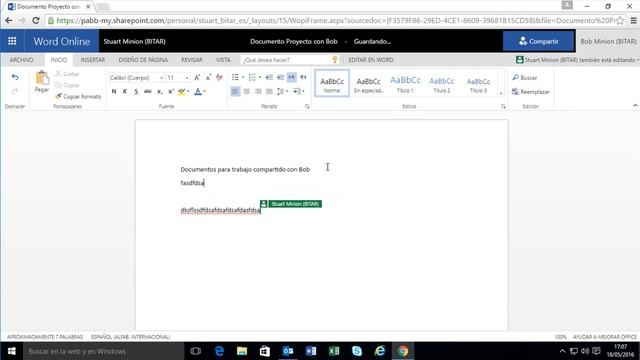
Task: Open the Stuart Minion también está editando dropdown
Action: point(577,60)
